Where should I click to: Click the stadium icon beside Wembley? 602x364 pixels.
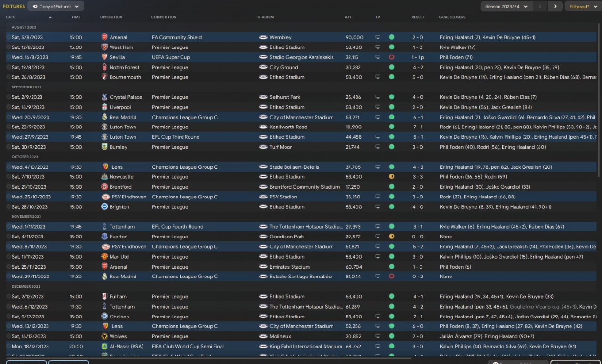[263, 37]
